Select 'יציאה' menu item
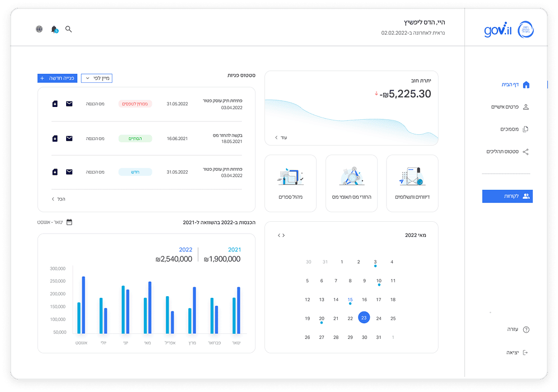The width and height of the screenshot is (558, 392). (x=513, y=352)
